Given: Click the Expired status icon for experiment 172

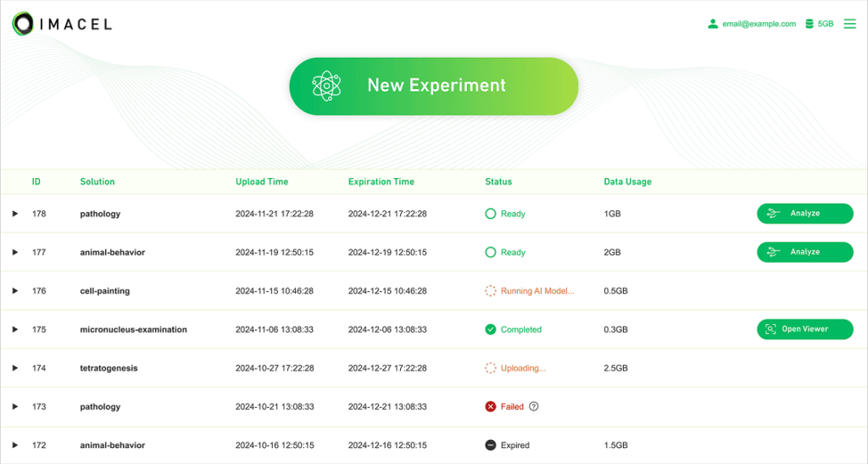Looking at the screenshot, I should (x=490, y=445).
